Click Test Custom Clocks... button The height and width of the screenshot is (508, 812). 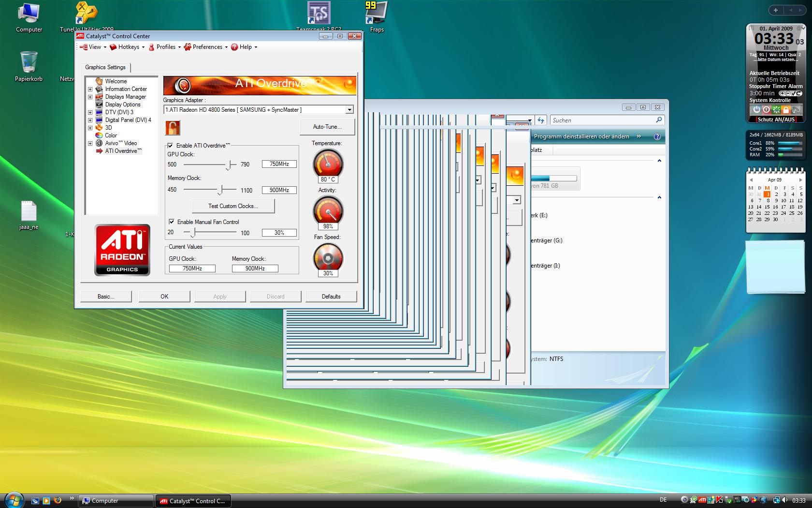click(233, 206)
